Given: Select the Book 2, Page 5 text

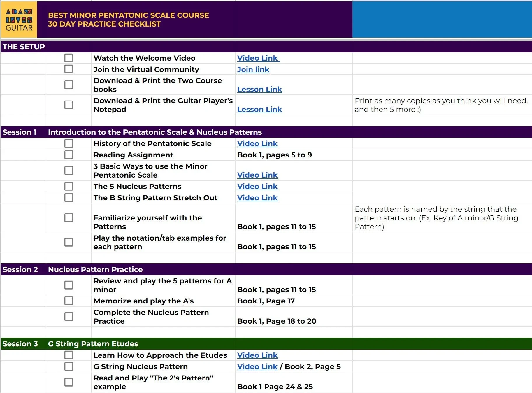Looking at the screenshot, I should click(x=313, y=366).
